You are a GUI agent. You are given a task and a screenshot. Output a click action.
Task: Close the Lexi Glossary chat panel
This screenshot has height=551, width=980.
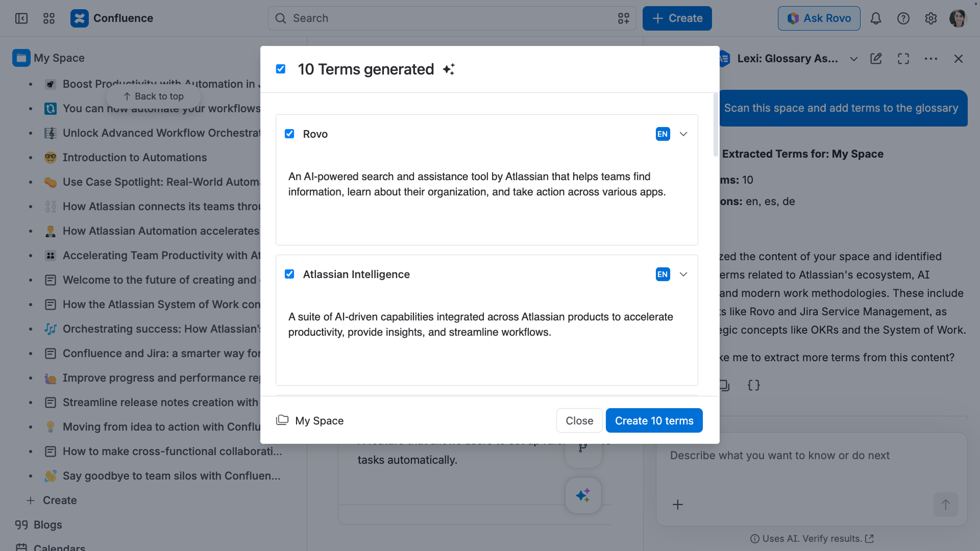click(959, 59)
